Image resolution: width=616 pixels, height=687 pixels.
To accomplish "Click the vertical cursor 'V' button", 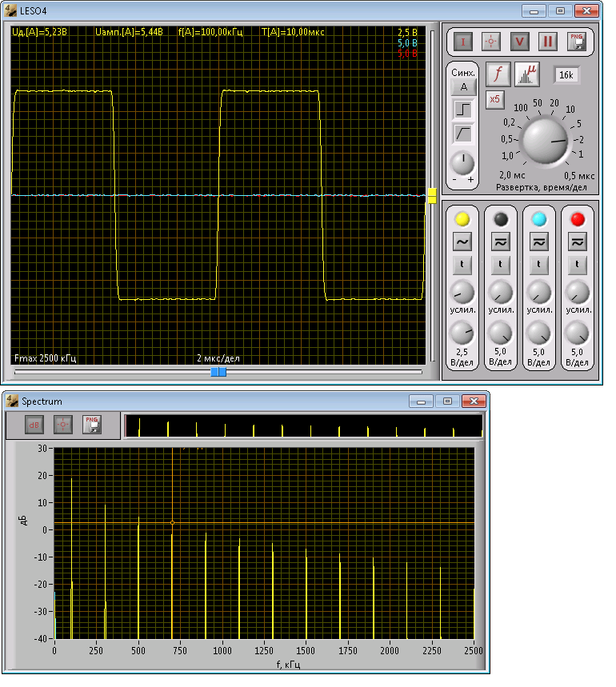I will click(x=519, y=42).
